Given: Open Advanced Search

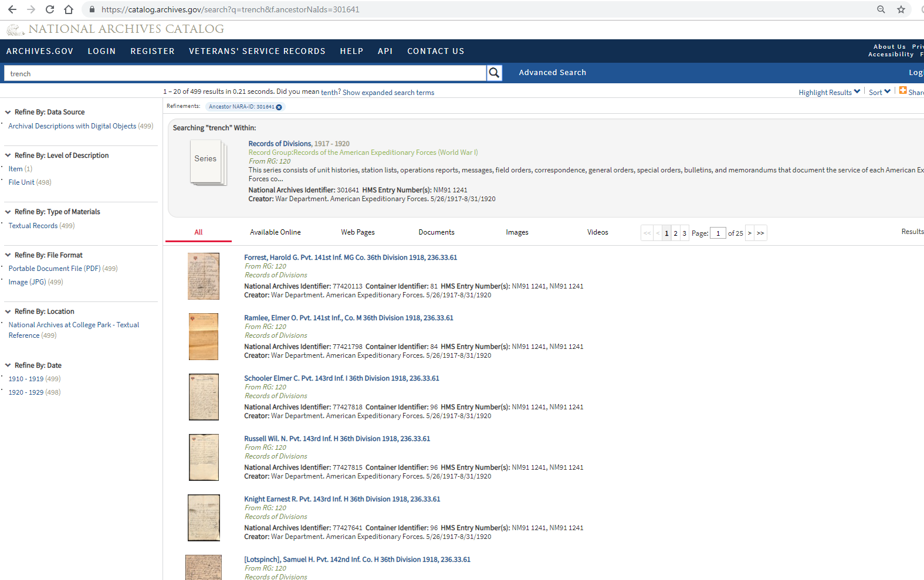Looking at the screenshot, I should click(x=553, y=73).
